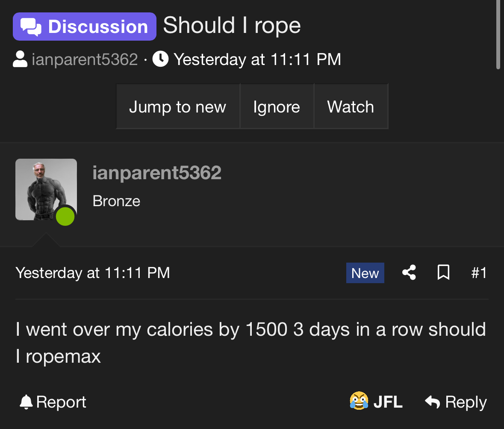Open ianparent5362 link in the thread header
Image resolution: width=504 pixels, height=429 pixels.
[85, 59]
